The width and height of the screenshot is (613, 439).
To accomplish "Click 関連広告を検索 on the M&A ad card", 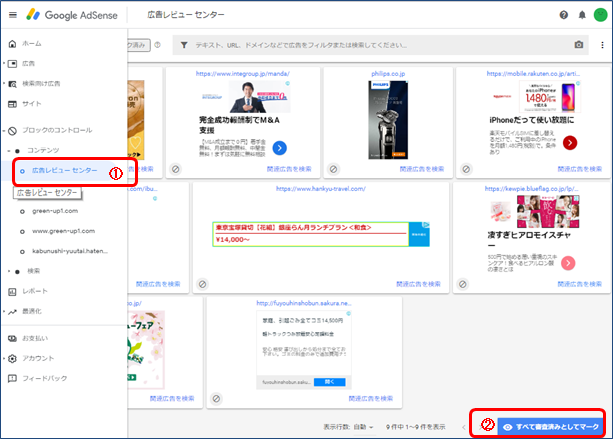I will click(289, 169).
